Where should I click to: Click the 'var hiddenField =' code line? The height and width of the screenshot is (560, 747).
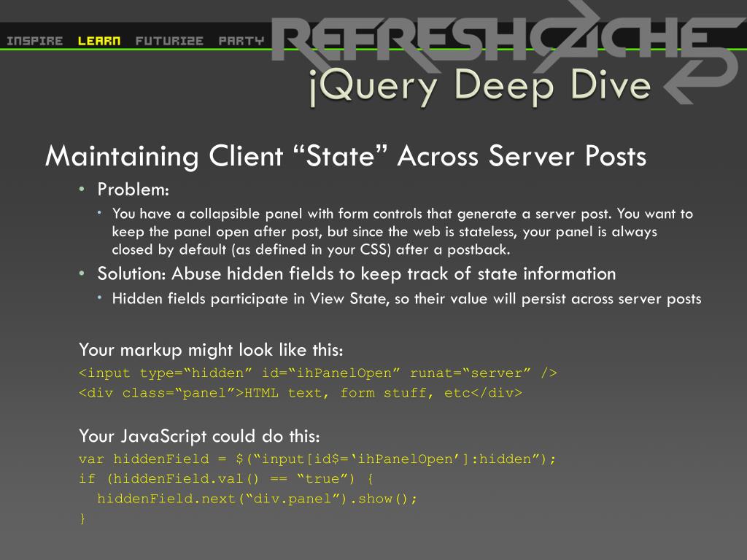point(317,459)
